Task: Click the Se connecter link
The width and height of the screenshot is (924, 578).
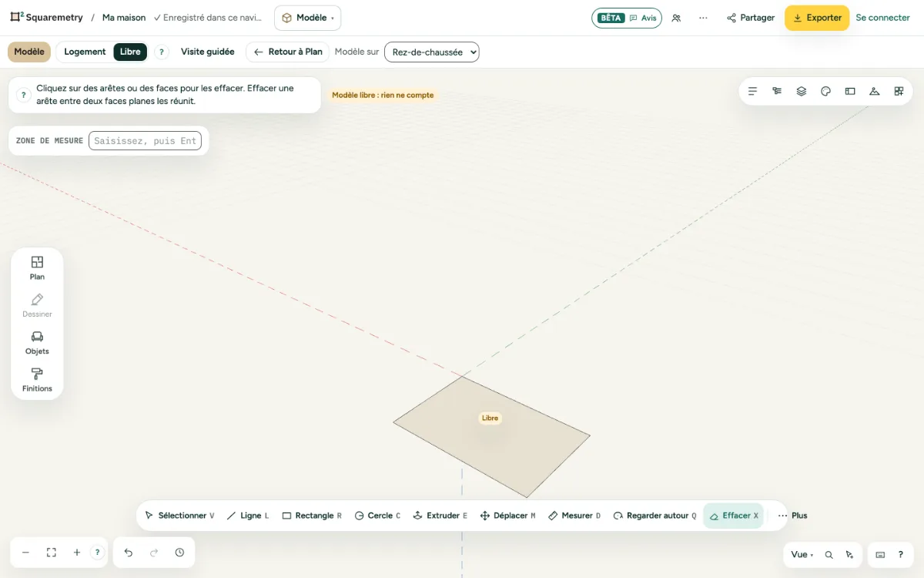Action: [x=883, y=18]
